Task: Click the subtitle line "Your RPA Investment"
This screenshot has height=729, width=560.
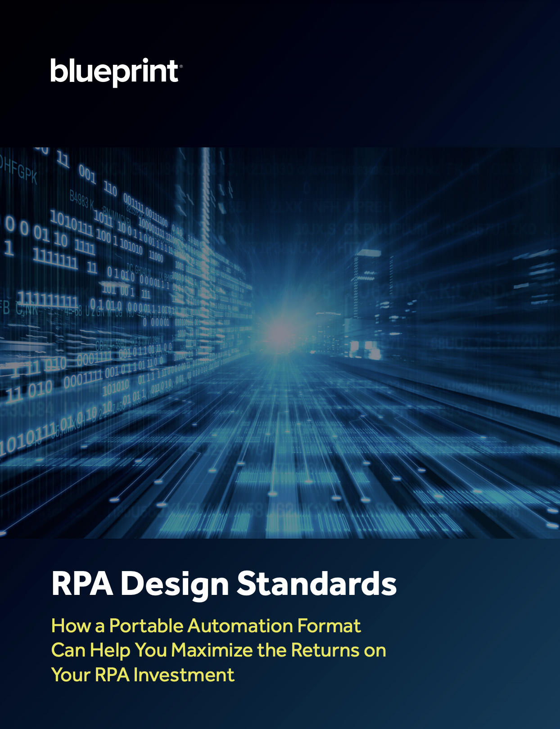Action: [x=143, y=675]
